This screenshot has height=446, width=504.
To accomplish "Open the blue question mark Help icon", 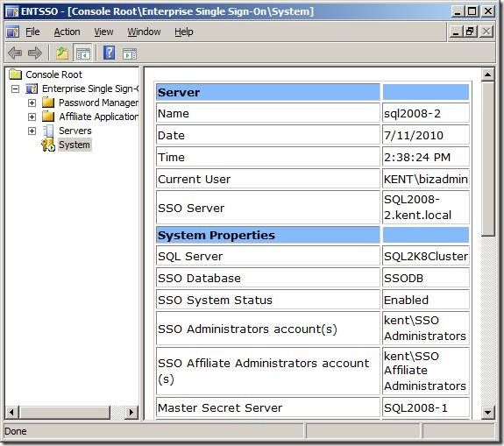I will coord(110,53).
